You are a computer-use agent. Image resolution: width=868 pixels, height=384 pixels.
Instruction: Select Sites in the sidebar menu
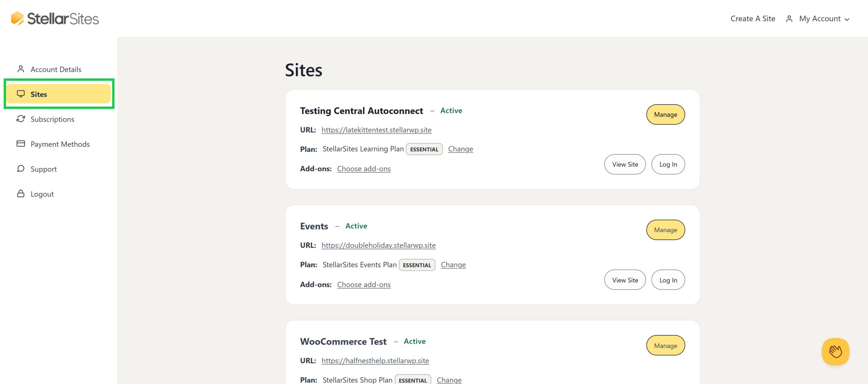coord(39,94)
